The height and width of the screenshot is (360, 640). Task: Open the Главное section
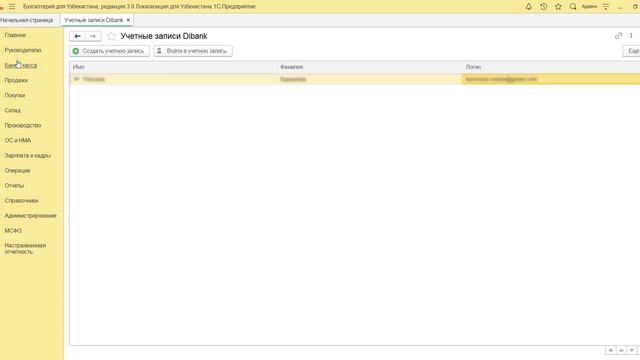15,35
